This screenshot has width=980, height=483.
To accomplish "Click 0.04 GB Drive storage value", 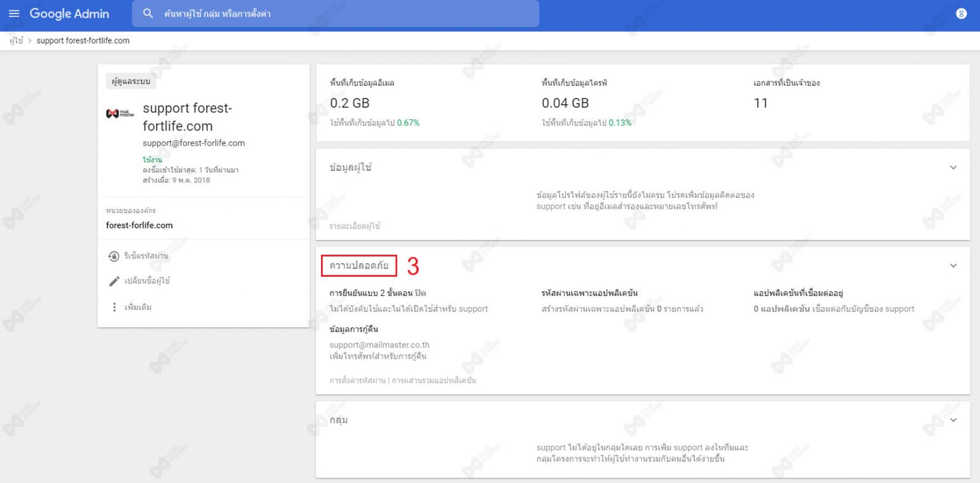I will pyautogui.click(x=565, y=103).
